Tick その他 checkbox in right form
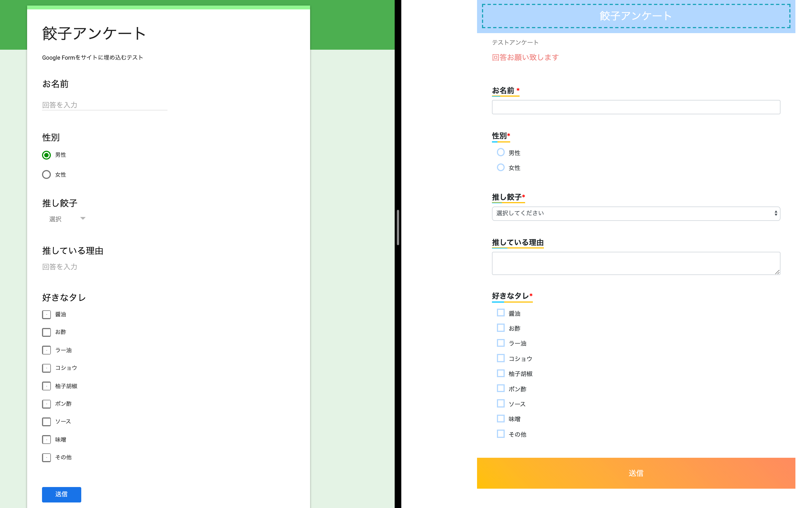Viewport: 812px width, 508px height. click(500, 434)
